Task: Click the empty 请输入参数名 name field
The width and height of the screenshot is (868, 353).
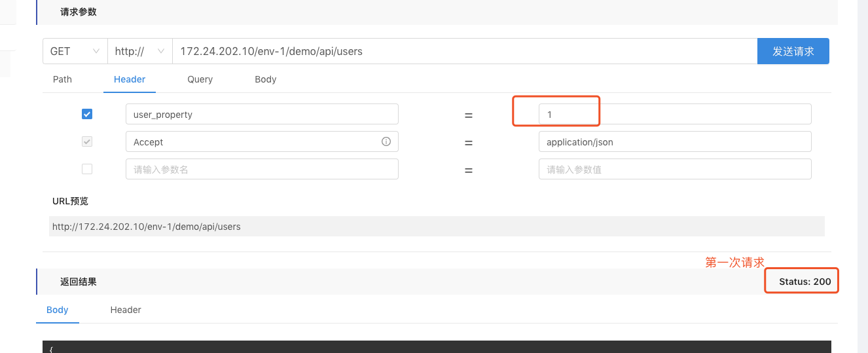Action: point(262,169)
